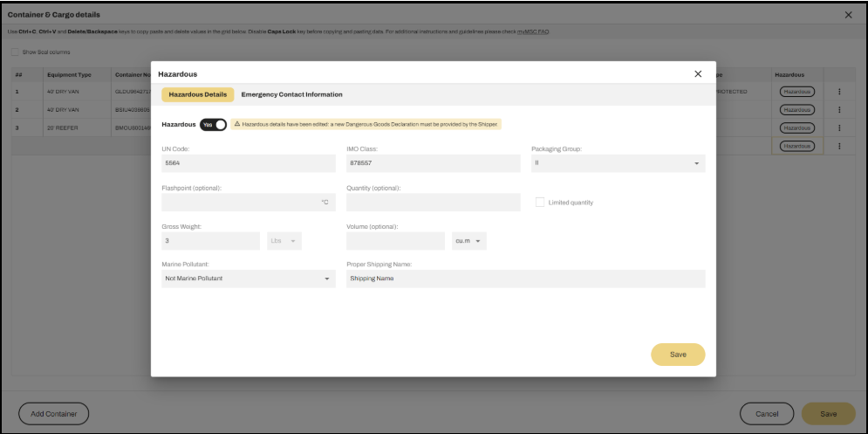Click Cancel in the Container window
The width and height of the screenshot is (868, 434).
[x=767, y=414]
